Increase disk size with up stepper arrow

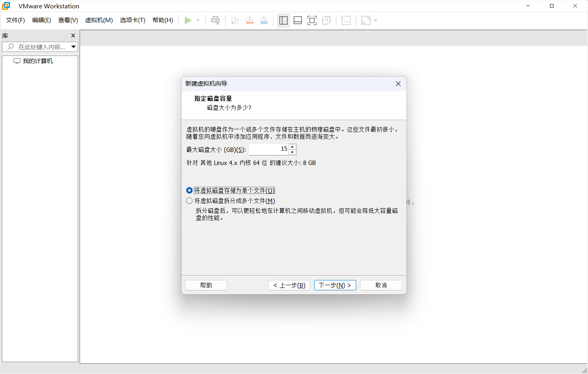click(292, 147)
